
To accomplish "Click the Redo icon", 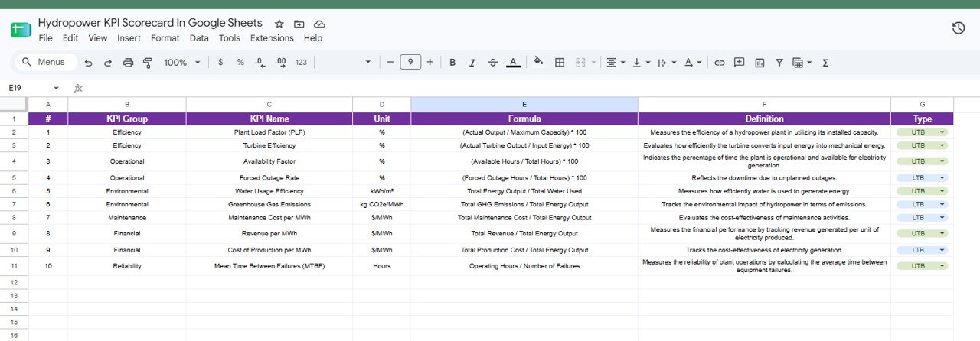I will (108, 63).
